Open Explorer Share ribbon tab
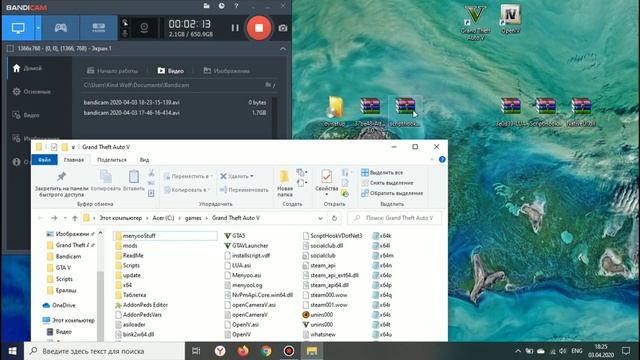The height and width of the screenshot is (360, 640). click(112, 160)
